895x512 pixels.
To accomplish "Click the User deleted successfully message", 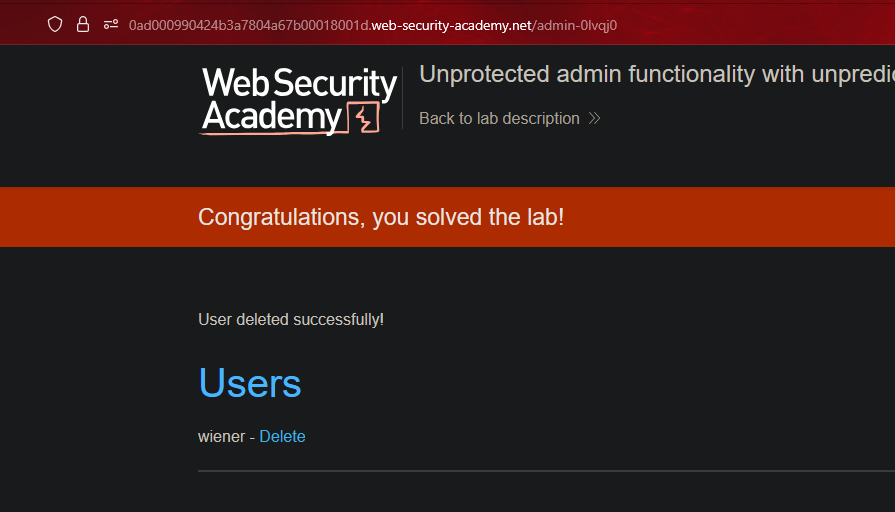I will point(291,319).
